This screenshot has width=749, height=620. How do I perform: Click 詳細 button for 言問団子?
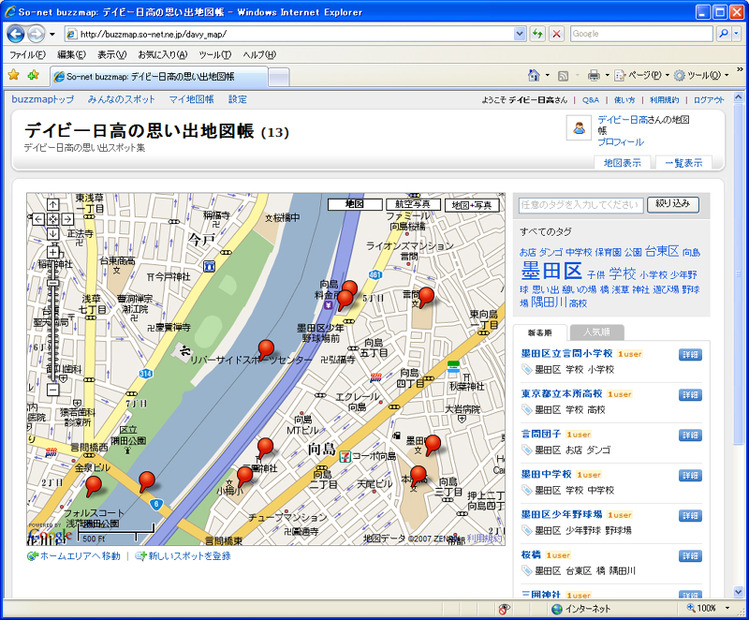pyautogui.click(x=690, y=435)
